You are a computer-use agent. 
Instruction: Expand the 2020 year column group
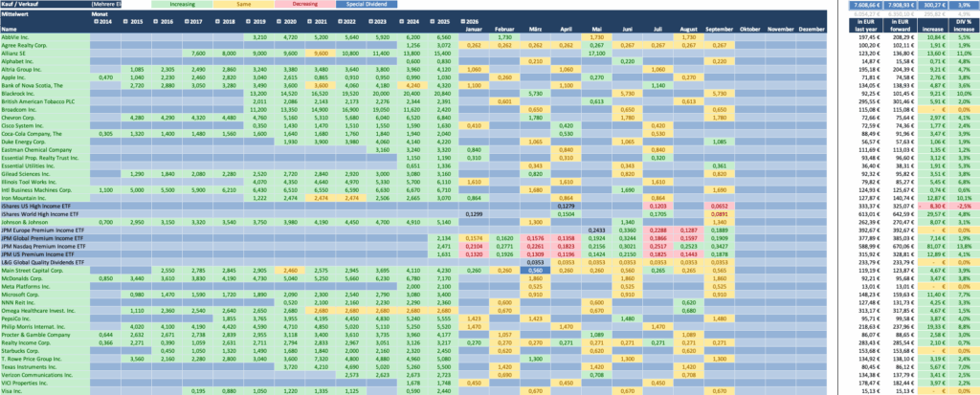click(x=279, y=21)
